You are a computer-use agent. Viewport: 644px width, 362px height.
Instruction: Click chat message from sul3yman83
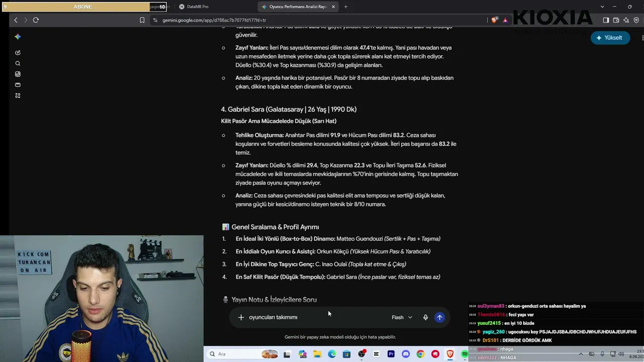tap(527, 306)
